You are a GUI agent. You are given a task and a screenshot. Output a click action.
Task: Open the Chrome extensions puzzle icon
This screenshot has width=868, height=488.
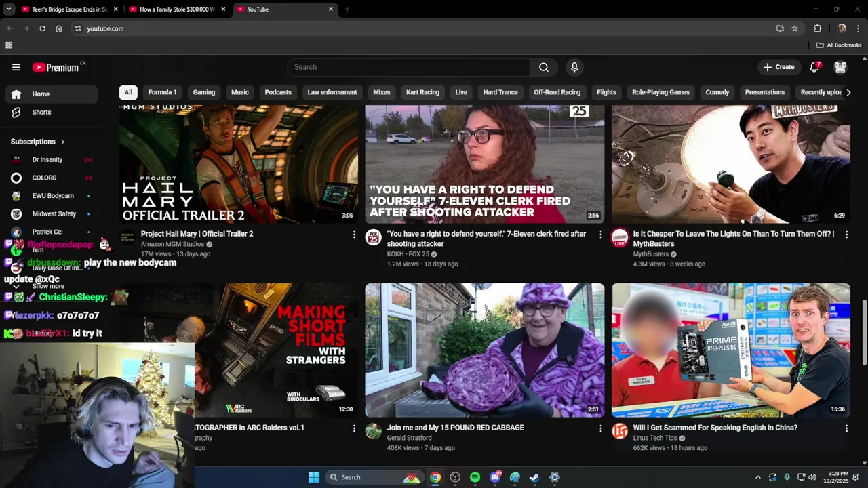[817, 28]
